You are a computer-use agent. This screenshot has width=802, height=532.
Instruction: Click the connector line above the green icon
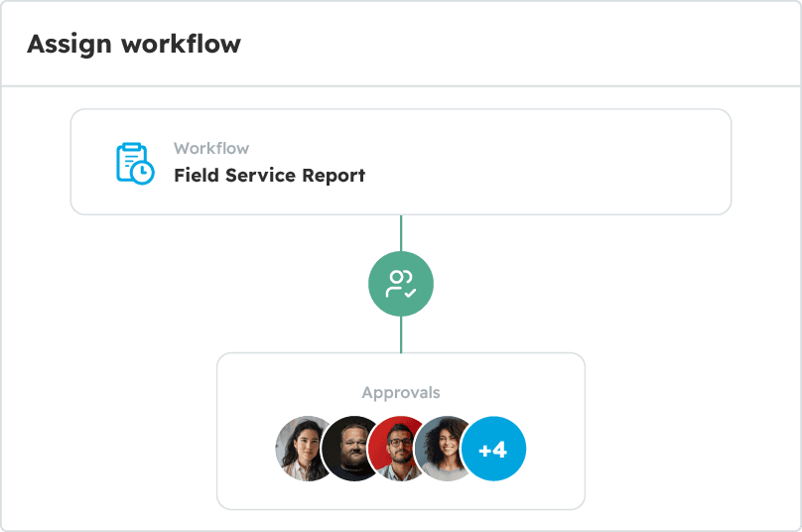(x=401, y=232)
